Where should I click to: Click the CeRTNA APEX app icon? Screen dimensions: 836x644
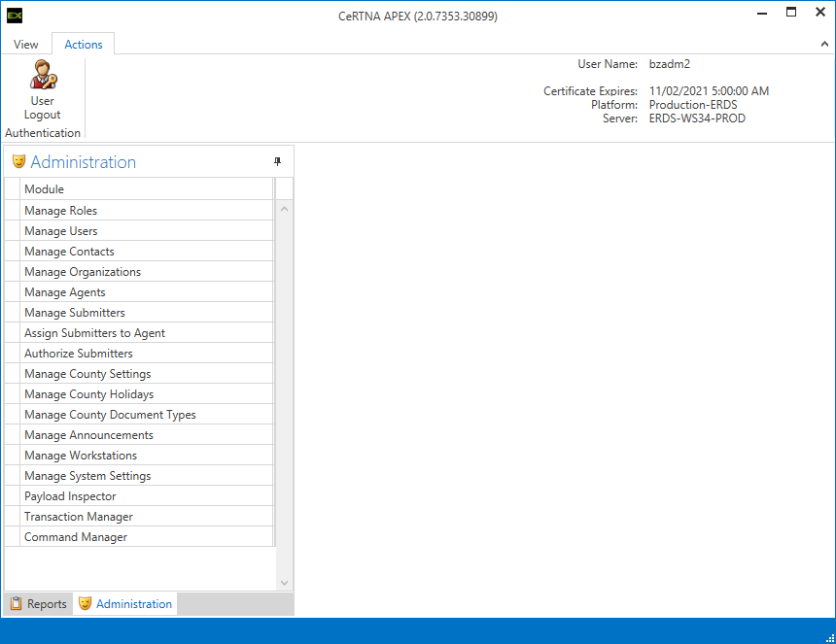15,15
